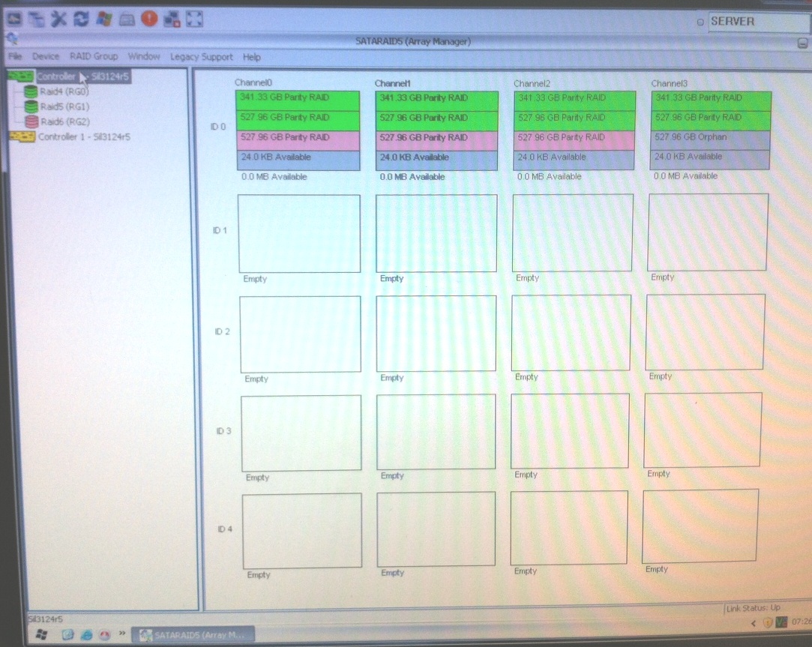
Task: Click the yellow Controller 1 card icon
Action: coord(22,136)
